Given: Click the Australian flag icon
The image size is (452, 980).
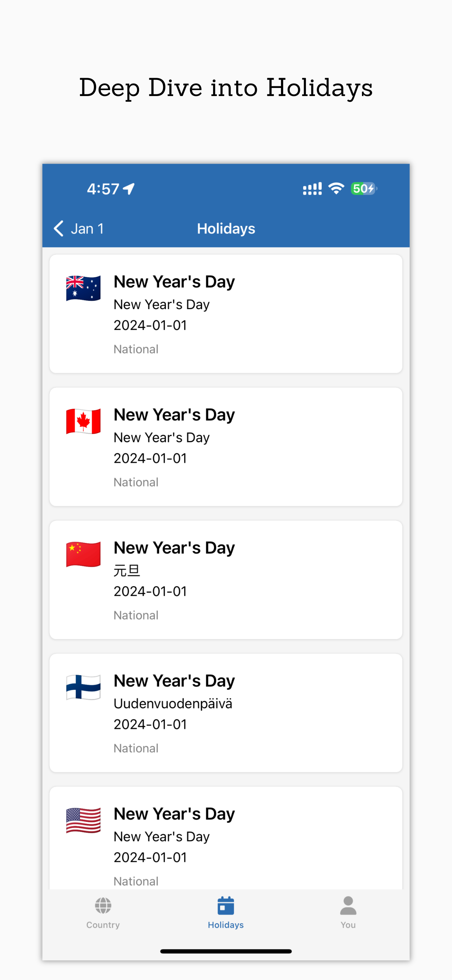Looking at the screenshot, I should (x=83, y=288).
